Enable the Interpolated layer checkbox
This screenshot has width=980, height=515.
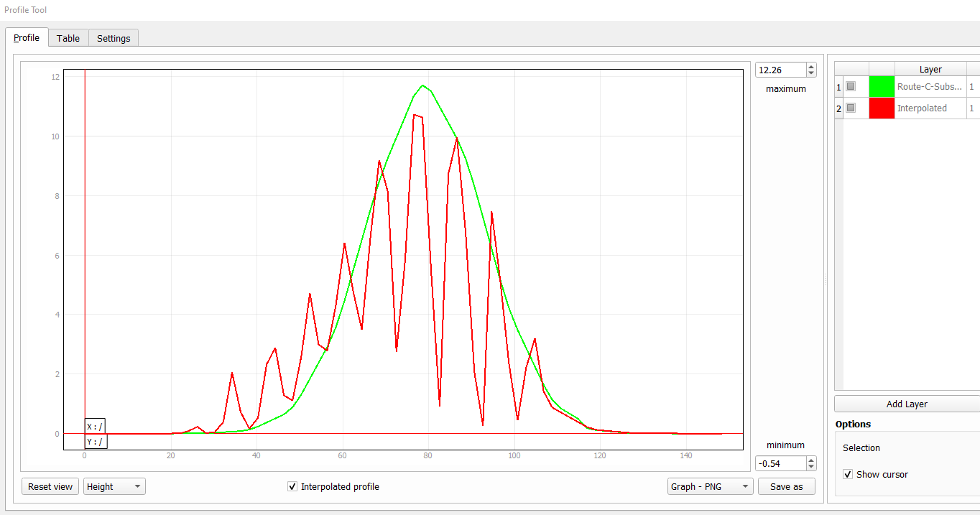(x=851, y=108)
